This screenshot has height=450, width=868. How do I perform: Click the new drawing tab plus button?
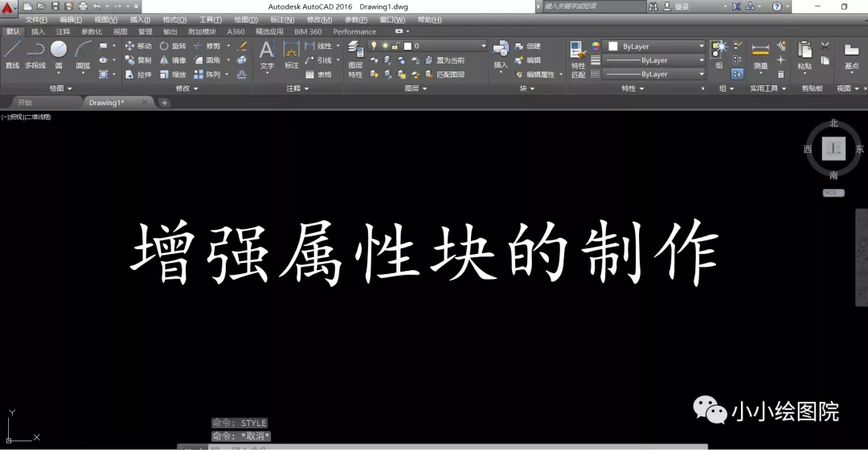pyautogui.click(x=164, y=102)
